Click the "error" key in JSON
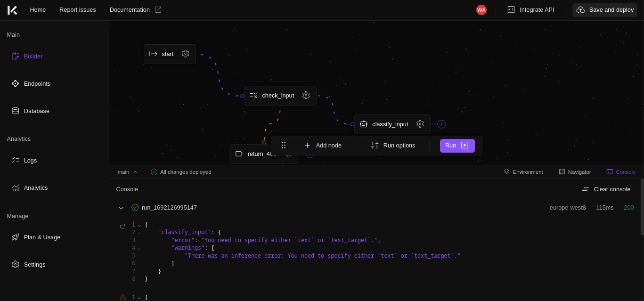Screen dimensions: 644x301 point(183,240)
